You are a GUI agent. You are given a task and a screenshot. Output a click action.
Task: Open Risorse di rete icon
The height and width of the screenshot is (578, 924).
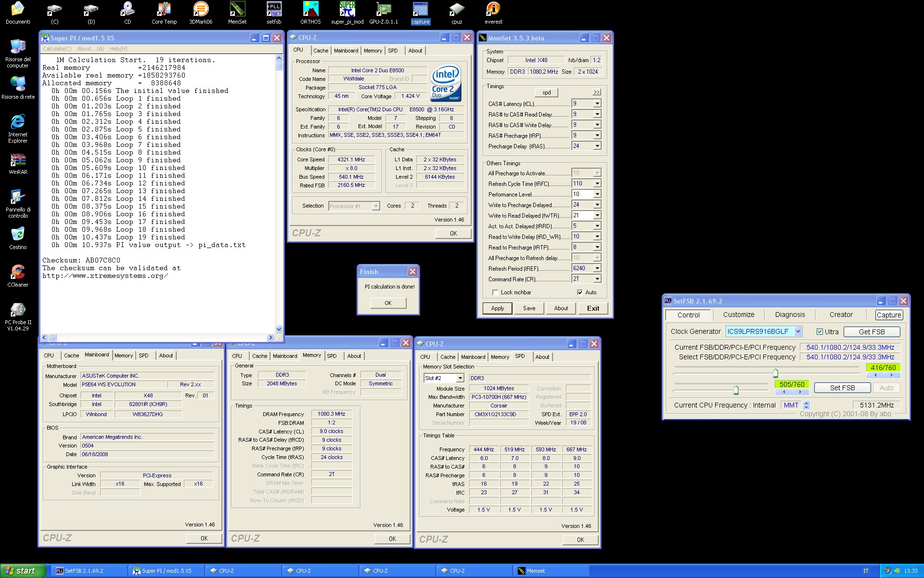click(18, 88)
